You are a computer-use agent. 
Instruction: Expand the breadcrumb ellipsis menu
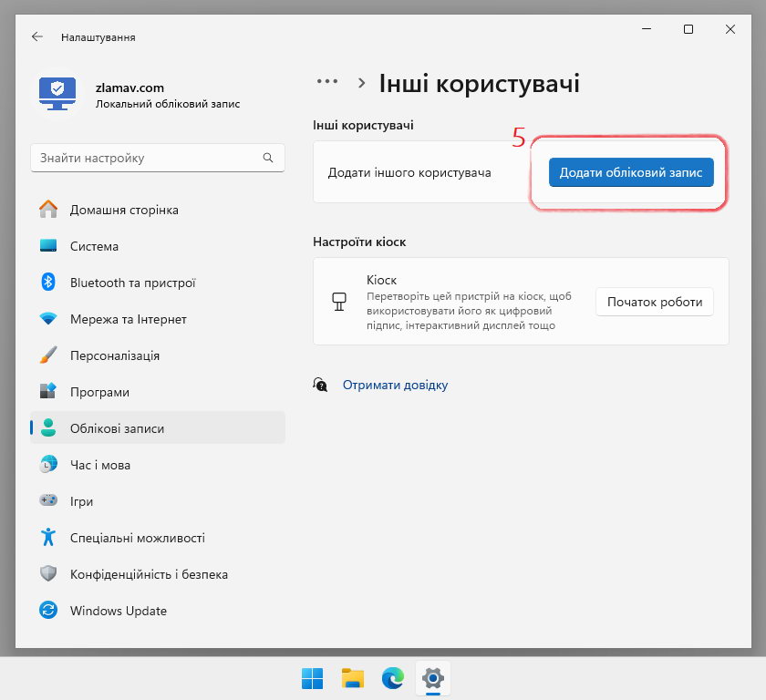tap(326, 80)
